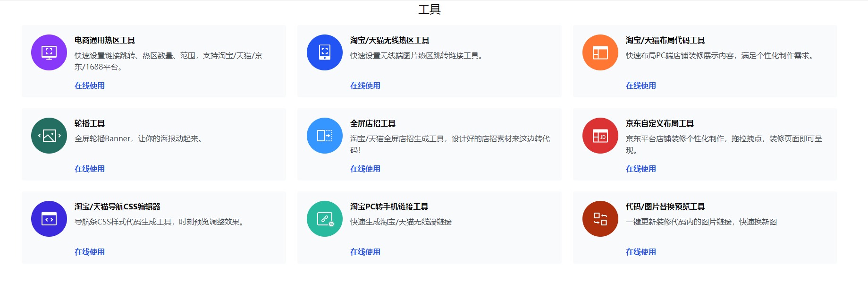
Task: Select the 轮播工具 card title
Action: [90, 124]
